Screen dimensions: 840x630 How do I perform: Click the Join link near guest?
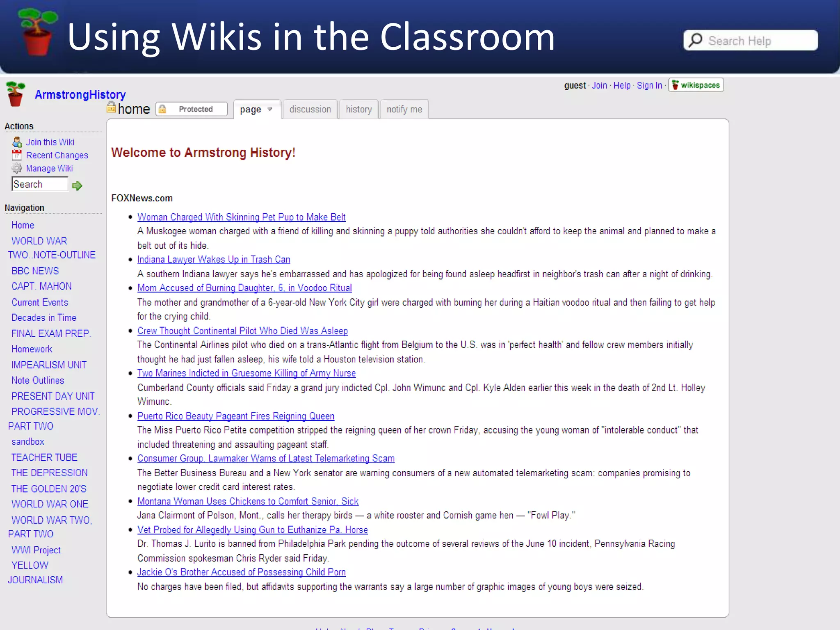(599, 85)
